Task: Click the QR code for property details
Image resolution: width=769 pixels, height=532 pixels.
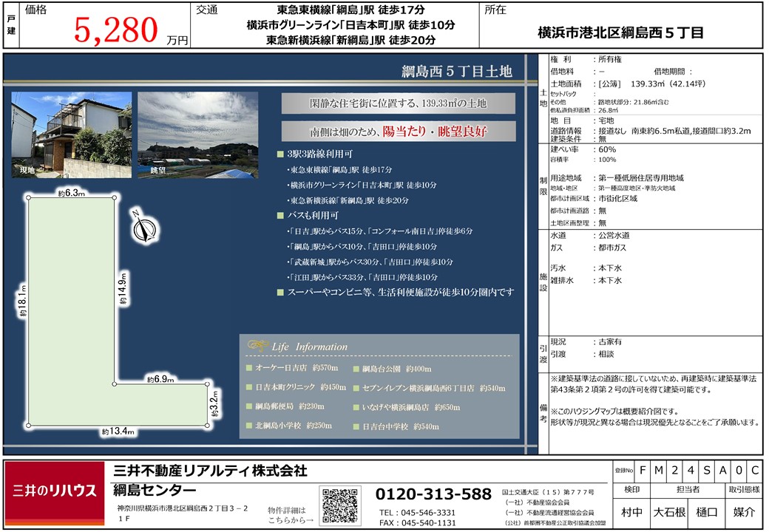Action: [340, 506]
